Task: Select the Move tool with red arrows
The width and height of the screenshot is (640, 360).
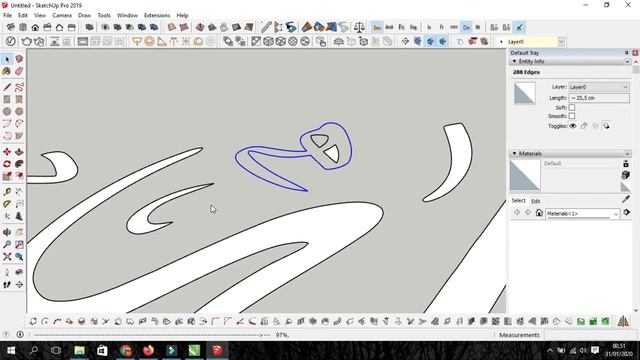Action: coord(7,152)
